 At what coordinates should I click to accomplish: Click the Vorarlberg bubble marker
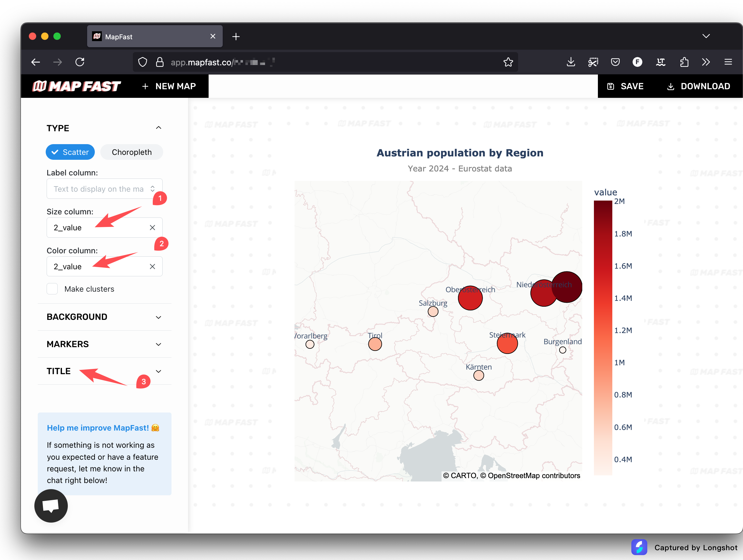click(x=310, y=344)
